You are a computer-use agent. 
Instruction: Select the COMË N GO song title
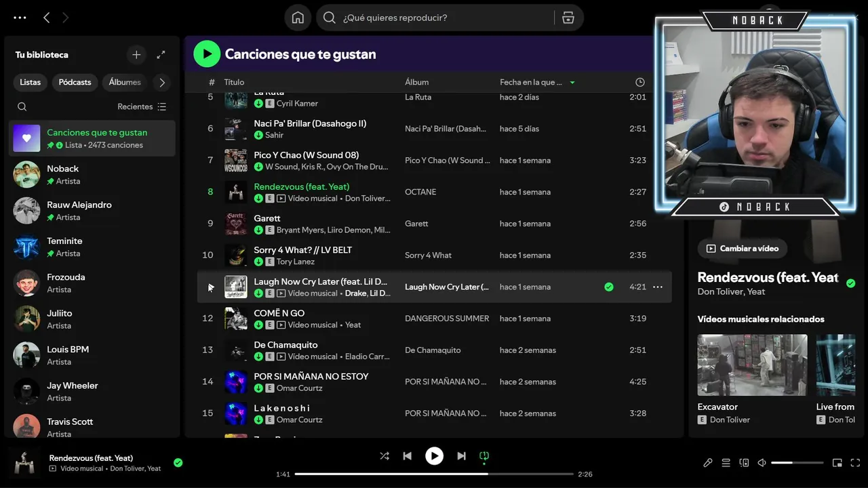pos(279,313)
